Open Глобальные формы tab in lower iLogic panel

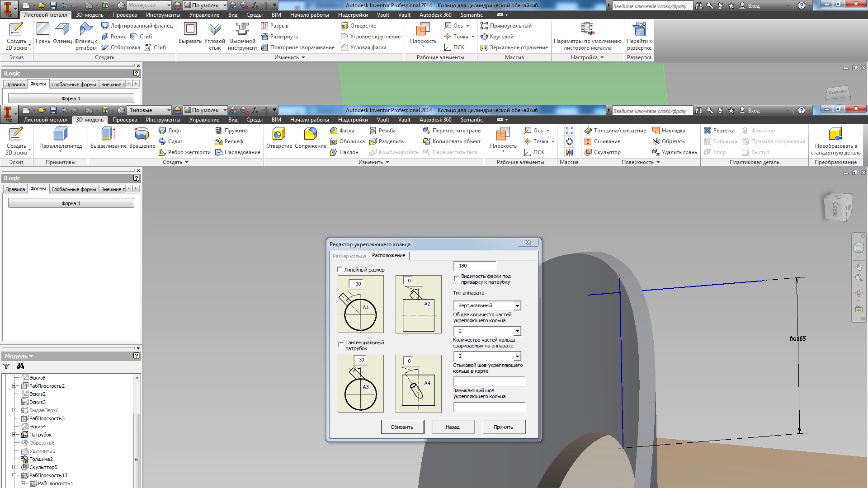(x=74, y=189)
